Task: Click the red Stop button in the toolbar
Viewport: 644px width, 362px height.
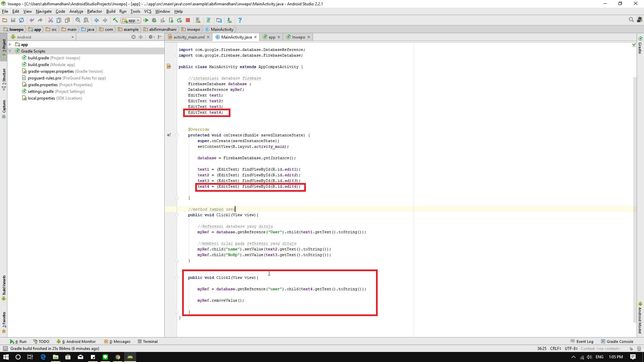Action: 188,20
